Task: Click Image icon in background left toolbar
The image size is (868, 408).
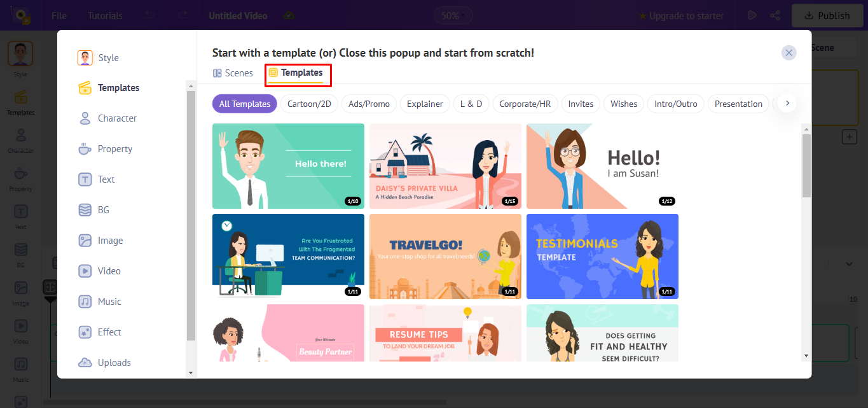Action: click(20, 288)
